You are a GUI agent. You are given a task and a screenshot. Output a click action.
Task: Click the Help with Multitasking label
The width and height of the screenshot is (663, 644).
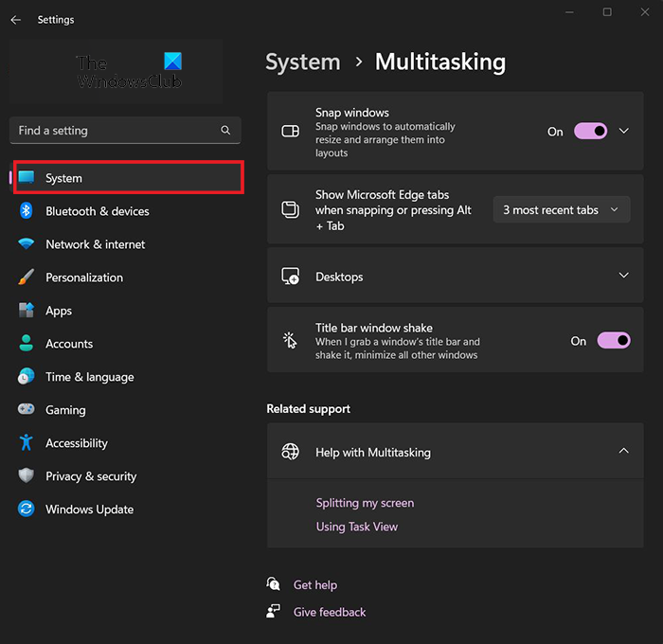click(x=373, y=453)
